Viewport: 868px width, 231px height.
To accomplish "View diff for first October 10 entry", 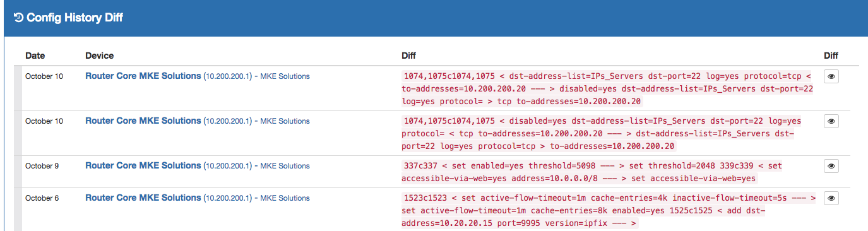I will pyautogui.click(x=831, y=76).
